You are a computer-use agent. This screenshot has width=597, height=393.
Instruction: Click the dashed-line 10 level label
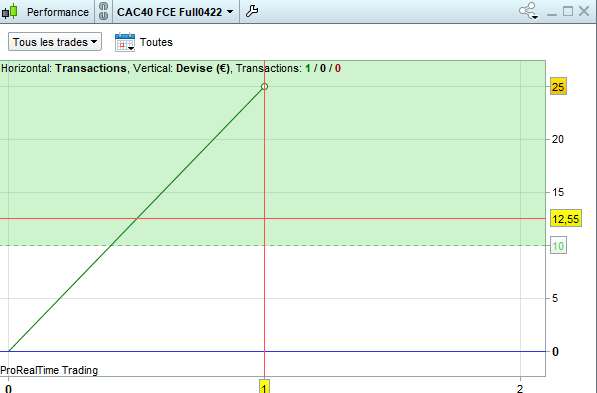click(x=558, y=246)
